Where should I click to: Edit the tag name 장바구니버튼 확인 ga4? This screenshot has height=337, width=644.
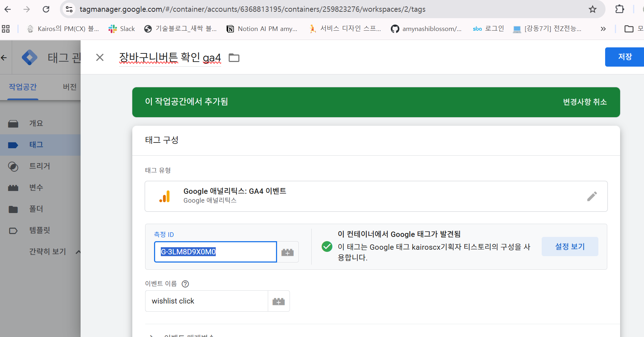170,57
